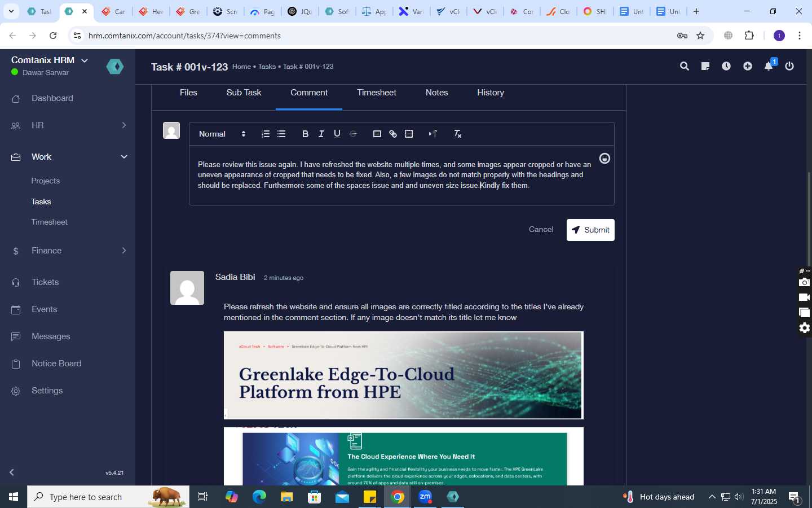Open the Notes tab
This screenshot has width=812, height=508.
436,93
